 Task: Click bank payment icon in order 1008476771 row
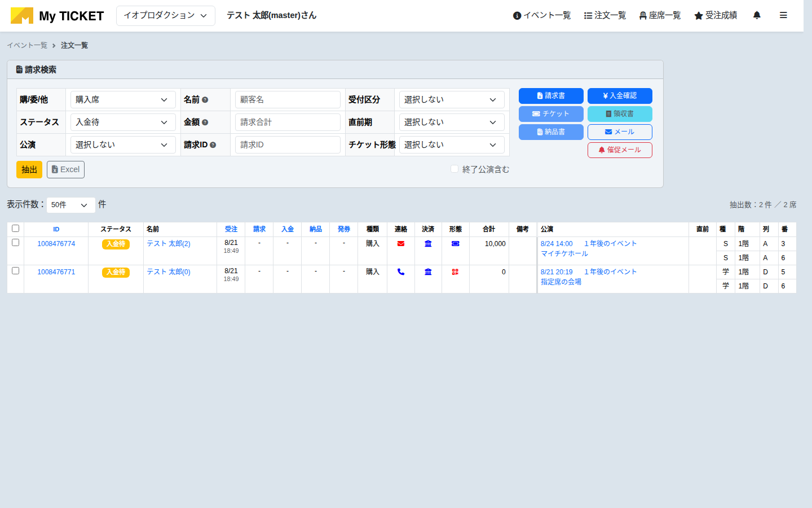pyautogui.click(x=428, y=272)
